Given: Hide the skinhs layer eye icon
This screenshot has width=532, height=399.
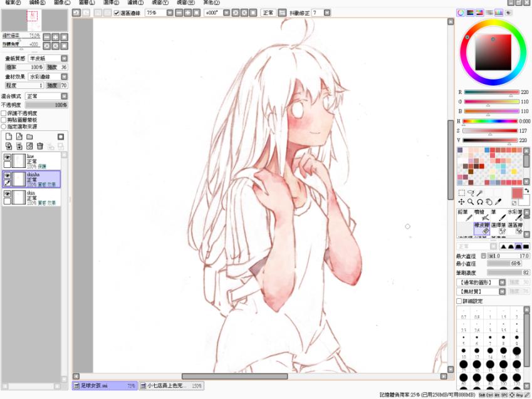Looking at the screenshot, I should [7, 176].
